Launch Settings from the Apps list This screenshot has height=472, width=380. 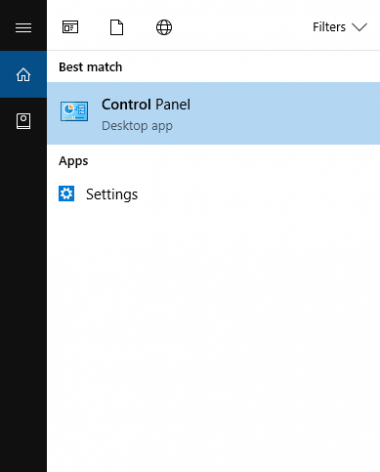pyautogui.click(x=213, y=194)
